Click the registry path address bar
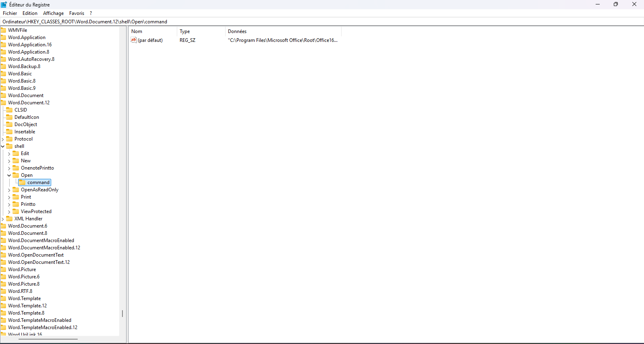 (x=322, y=22)
